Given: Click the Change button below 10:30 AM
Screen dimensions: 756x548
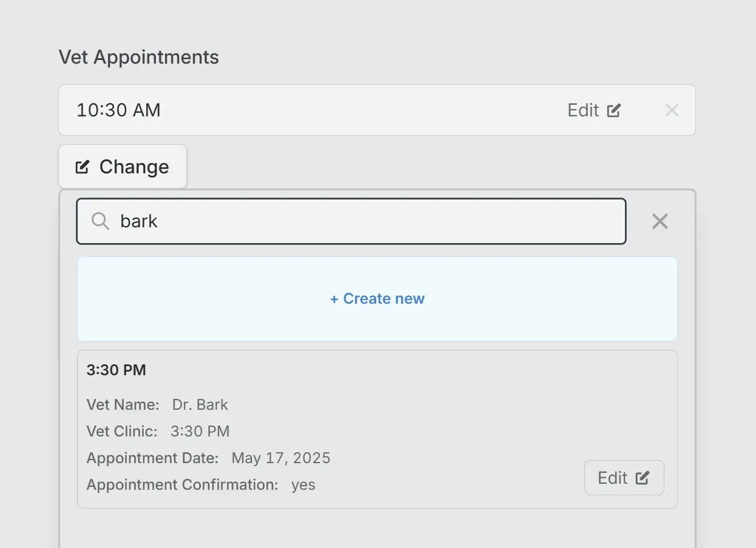Looking at the screenshot, I should coord(122,166).
